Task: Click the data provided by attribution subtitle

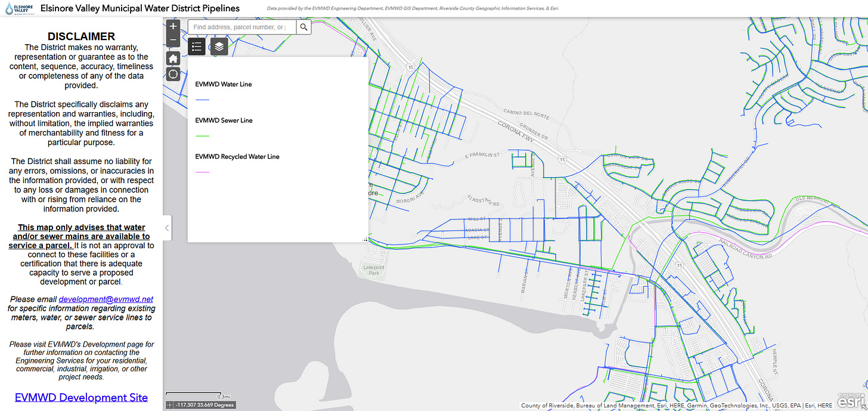Action: (413, 9)
